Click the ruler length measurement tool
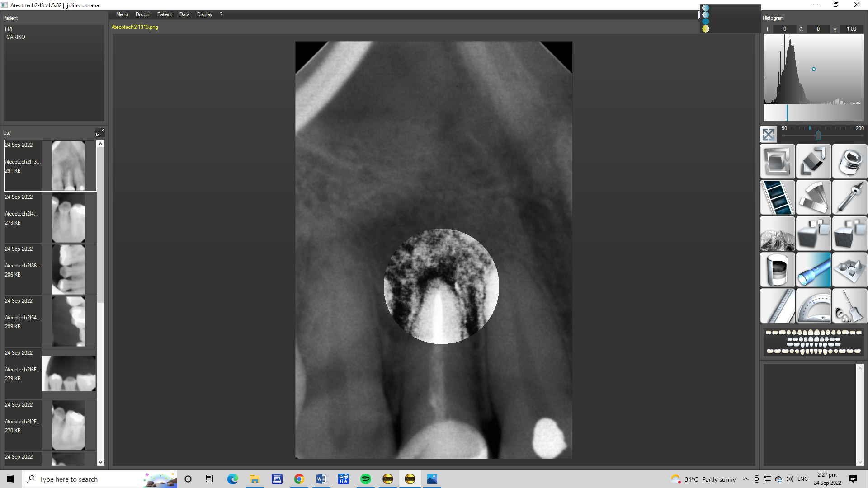The image size is (868, 488). [777, 306]
